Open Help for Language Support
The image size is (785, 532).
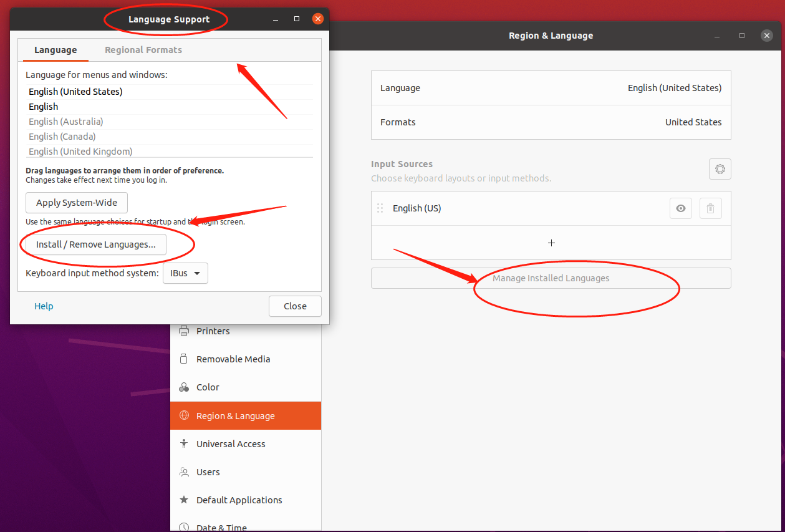pos(44,306)
